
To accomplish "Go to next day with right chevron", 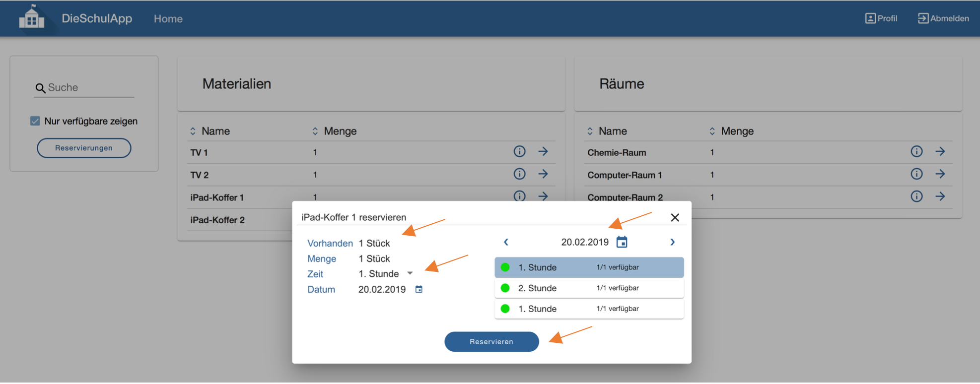I will [673, 242].
